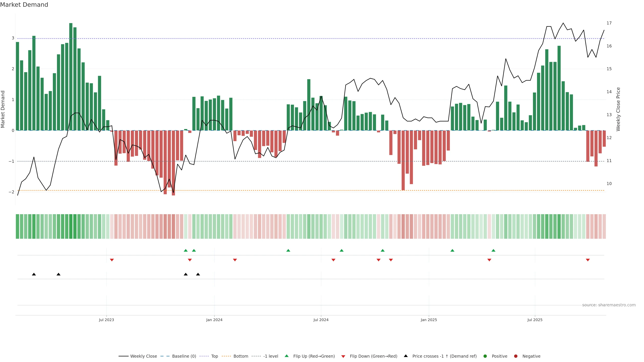
Task: Open the sharemaestro.com source link
Action: point(609,305)
